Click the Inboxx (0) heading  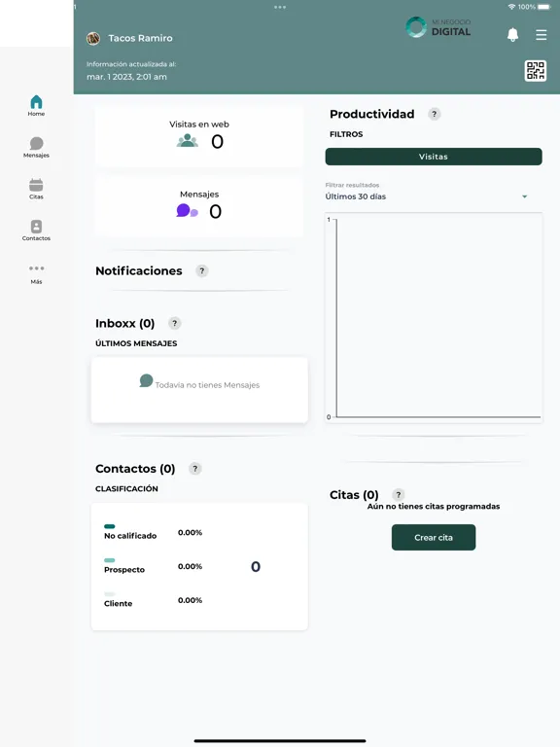(124, 324)
